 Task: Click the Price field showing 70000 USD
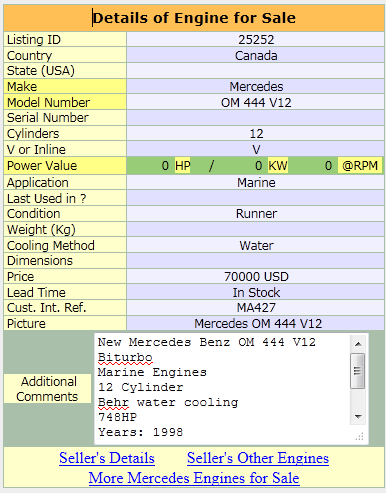(x=256, y=277)
